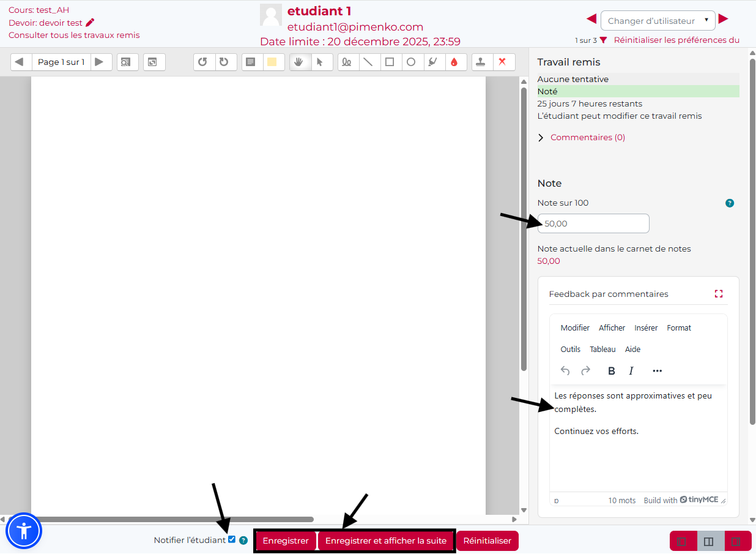Open the Insérer menu in the editor

646,328
